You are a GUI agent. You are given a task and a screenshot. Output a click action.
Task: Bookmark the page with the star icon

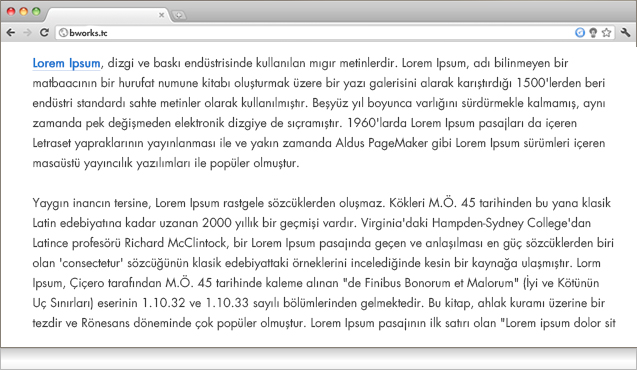[607, 32]
